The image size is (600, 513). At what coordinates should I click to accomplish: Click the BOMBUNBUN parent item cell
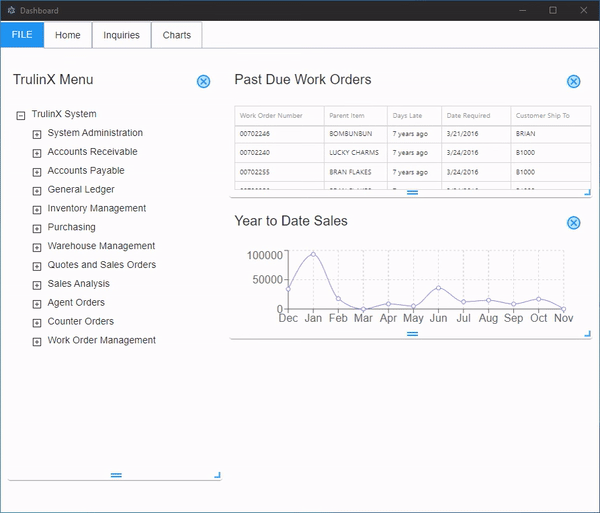pyautogui.click(x=356, y=134)
